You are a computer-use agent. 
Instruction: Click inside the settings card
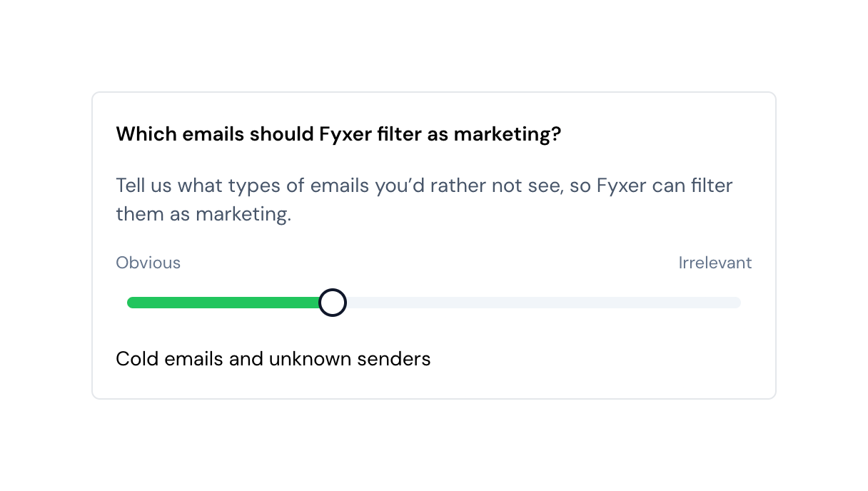point(434,328)
